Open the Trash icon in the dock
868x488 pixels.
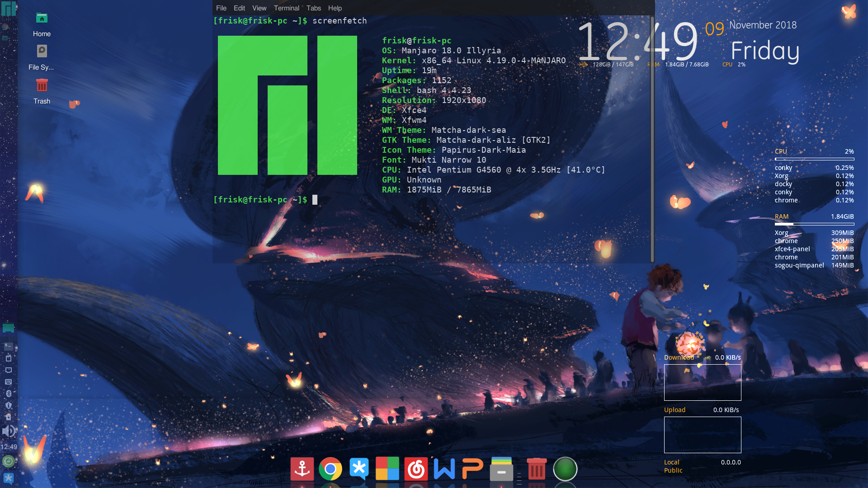coord(537,469)
